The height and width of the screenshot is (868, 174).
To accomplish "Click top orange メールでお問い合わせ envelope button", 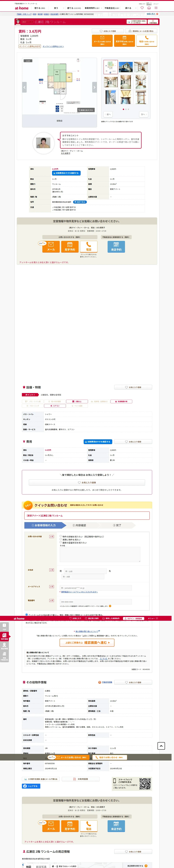I will click(x=102, y=41).
